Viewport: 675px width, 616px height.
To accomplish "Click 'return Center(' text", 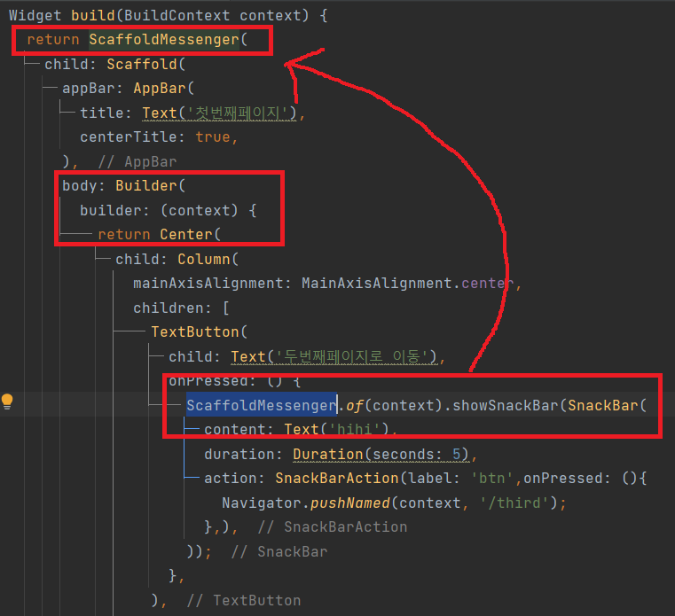I will 159,235.
